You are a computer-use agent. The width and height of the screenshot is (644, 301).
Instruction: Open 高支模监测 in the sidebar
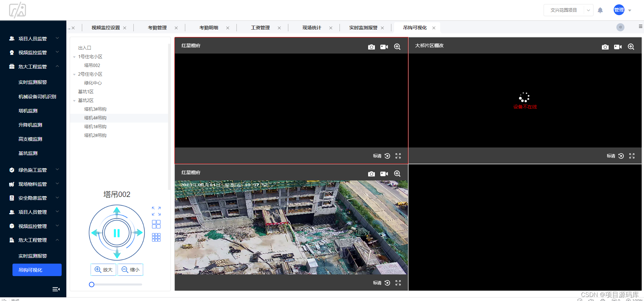point(30,139)
